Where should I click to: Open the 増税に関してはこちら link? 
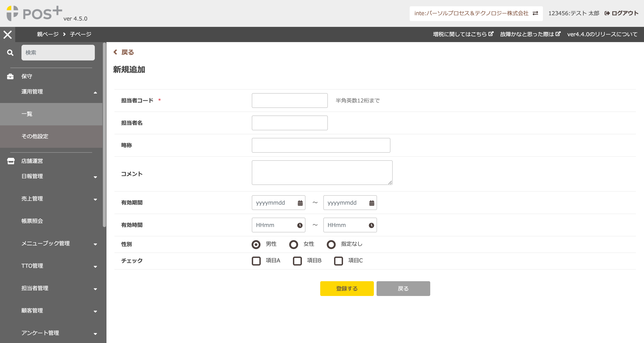pyautogui.click(x=463, y=34)
